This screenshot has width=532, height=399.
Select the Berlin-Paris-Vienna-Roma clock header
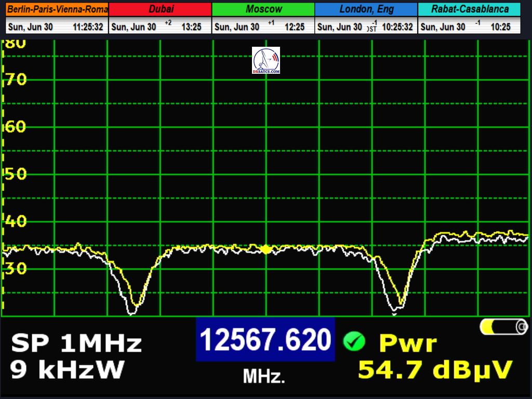click(57, 9)
